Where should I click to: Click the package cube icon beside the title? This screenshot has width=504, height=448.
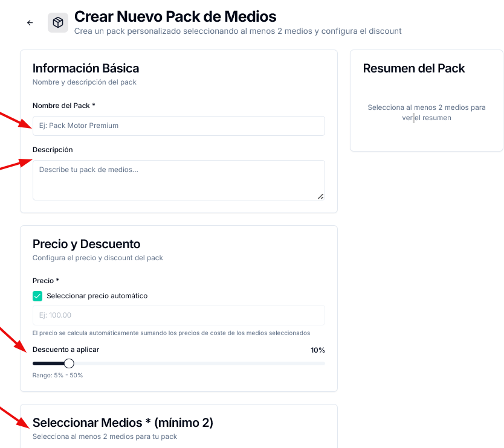[x=57, y=22]
